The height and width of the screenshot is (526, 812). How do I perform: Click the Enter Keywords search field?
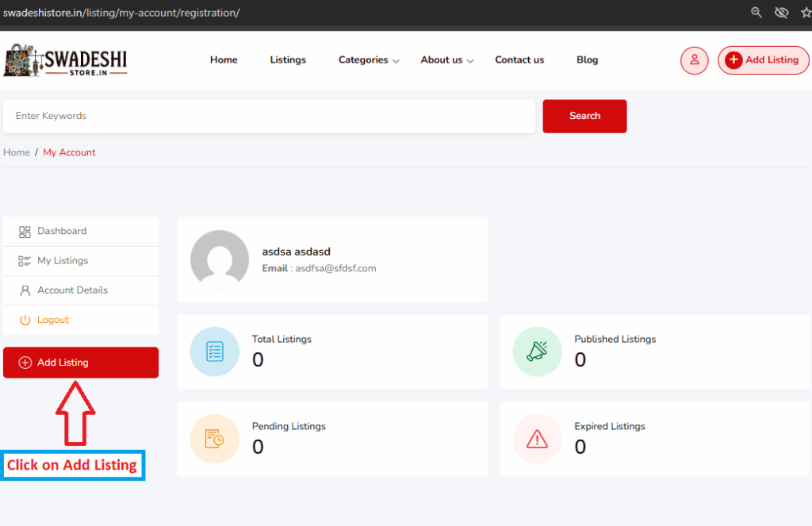(x=269, y=116)
